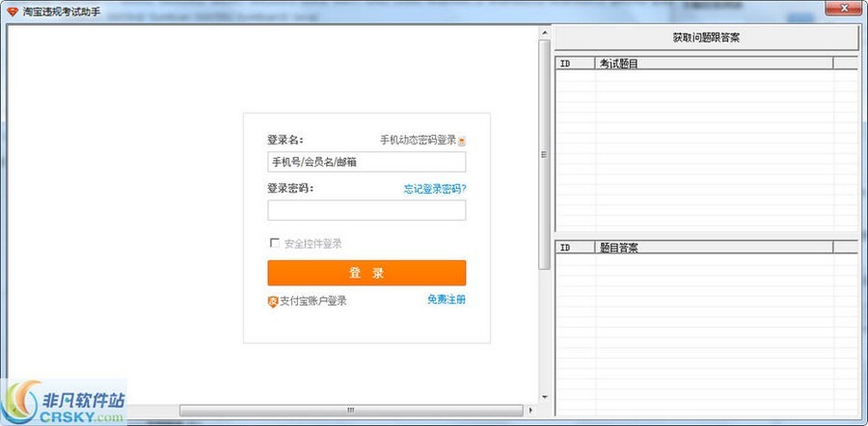Click the orange 登录 button
This screenshot has height=426, width=868.
click(x=366, y=273)
